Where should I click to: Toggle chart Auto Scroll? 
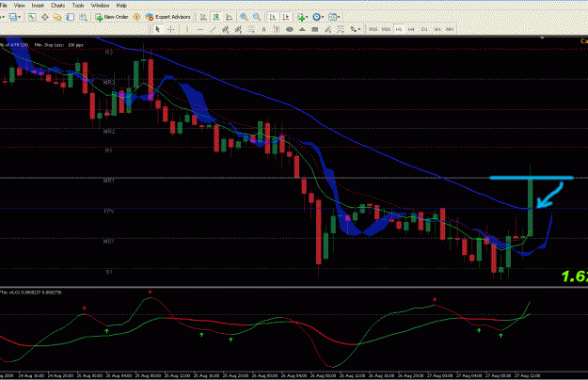pyautogui.click(x=273, y=17)
